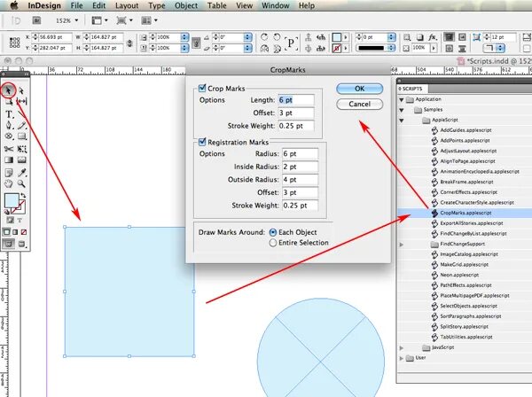Select the Entire Selection radio button
The image size is (532, 397).
(273, 243)
